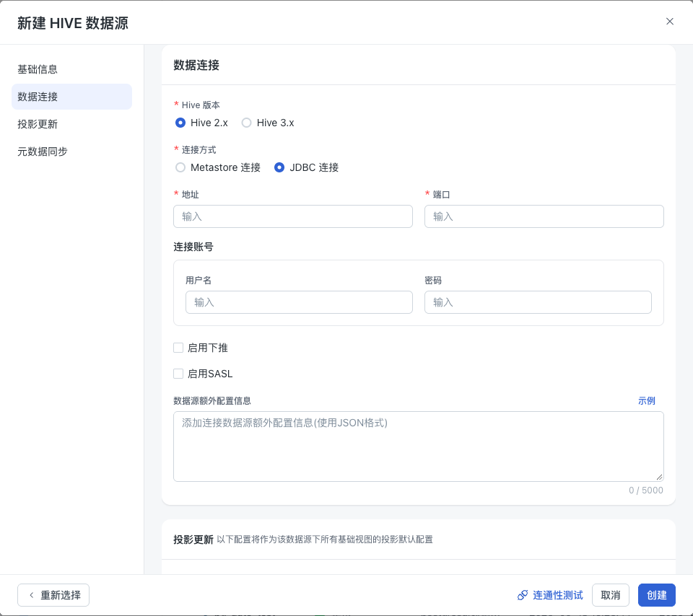Click the link icon beside 连通性测试

523,595
